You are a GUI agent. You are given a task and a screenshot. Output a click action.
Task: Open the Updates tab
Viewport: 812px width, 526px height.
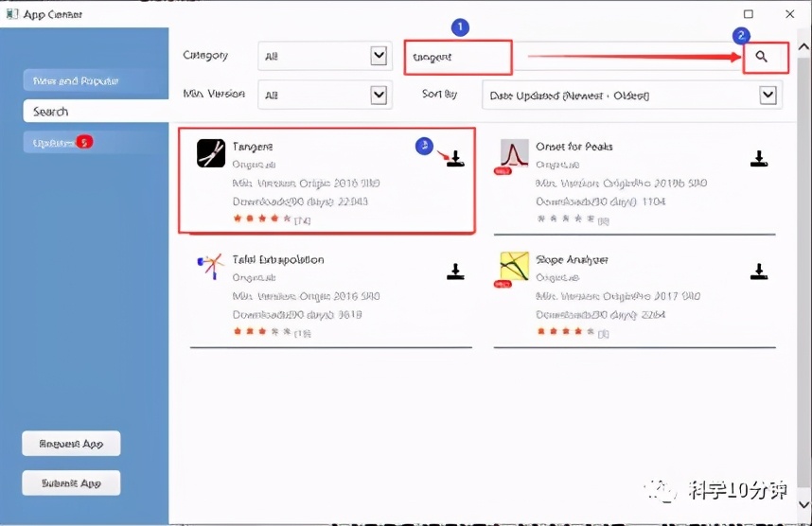96,142
